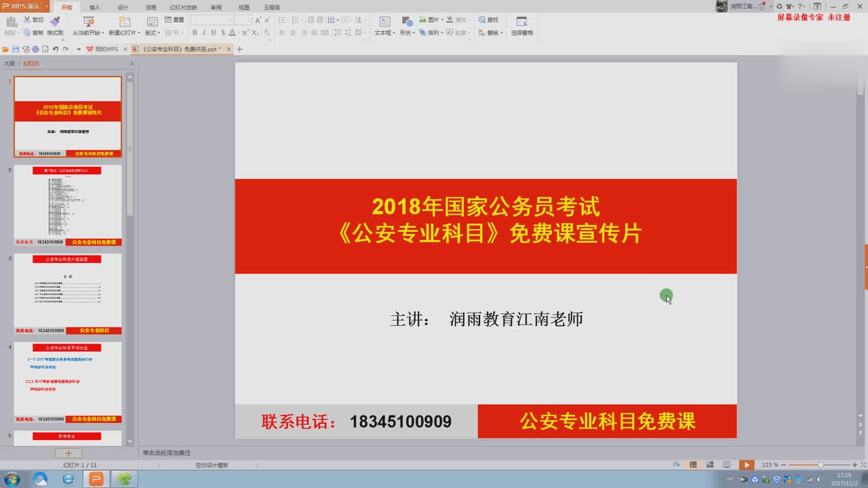868x488 pixels.
Task: Open the 版式 layout dropdown
Action: 152,33
